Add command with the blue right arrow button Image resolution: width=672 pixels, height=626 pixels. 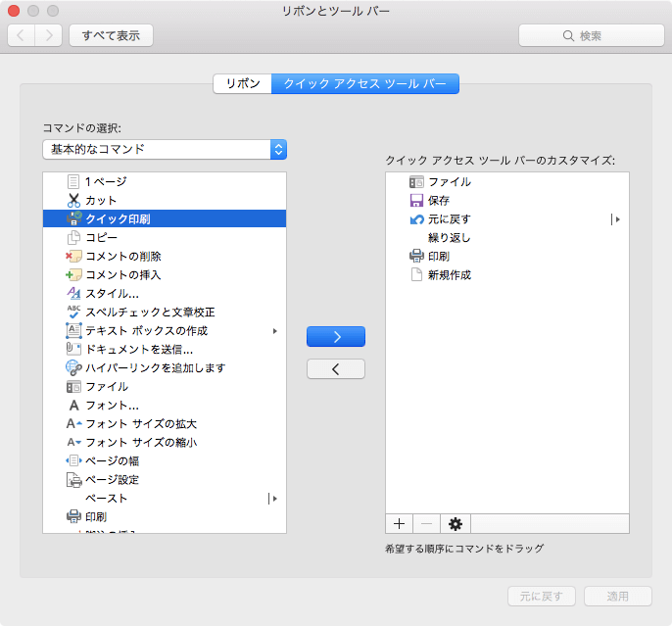pyautogui.click(x=336, y=337)
